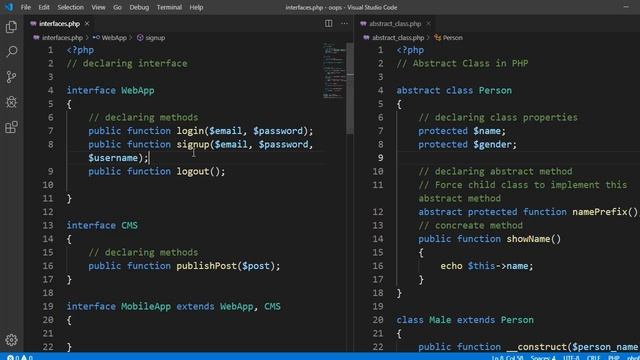Click the 'logout' function name
This screenshot has height=360, width=640.
193,171
